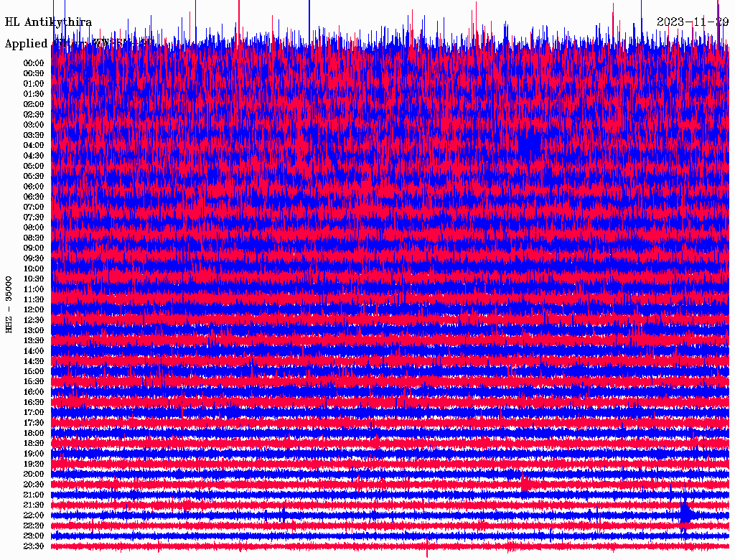Select the 06:00 time label
The height and width of the screenshot is (560, 735).
point(34,187)
